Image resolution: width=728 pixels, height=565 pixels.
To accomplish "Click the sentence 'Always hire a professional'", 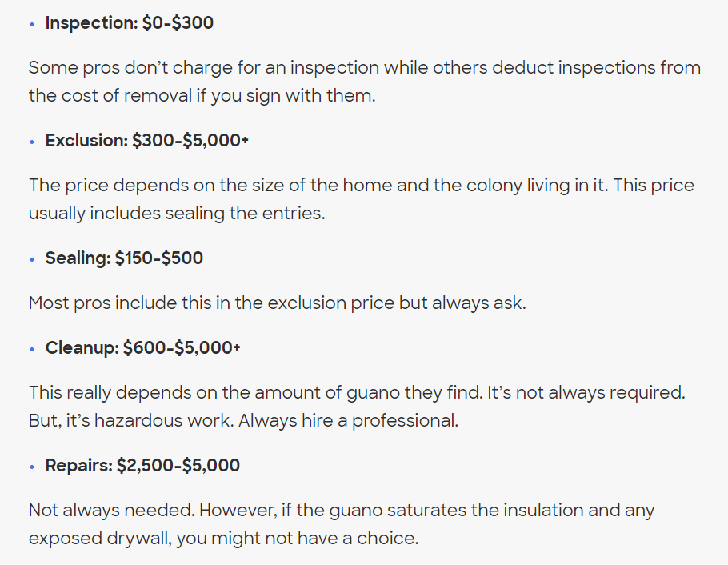I will pyautogui.click(x=350, y=420).
